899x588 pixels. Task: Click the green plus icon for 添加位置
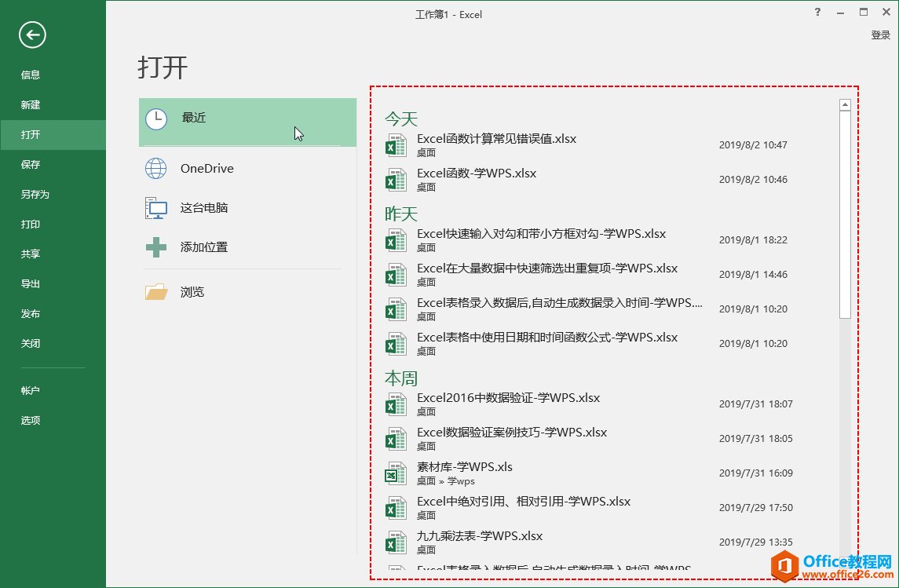tap(156, 247)
